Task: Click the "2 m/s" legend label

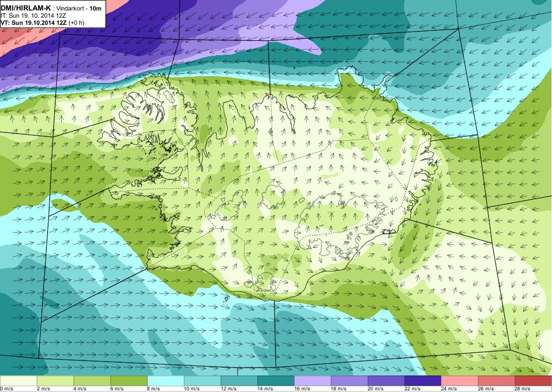Action: click(44, 389)
